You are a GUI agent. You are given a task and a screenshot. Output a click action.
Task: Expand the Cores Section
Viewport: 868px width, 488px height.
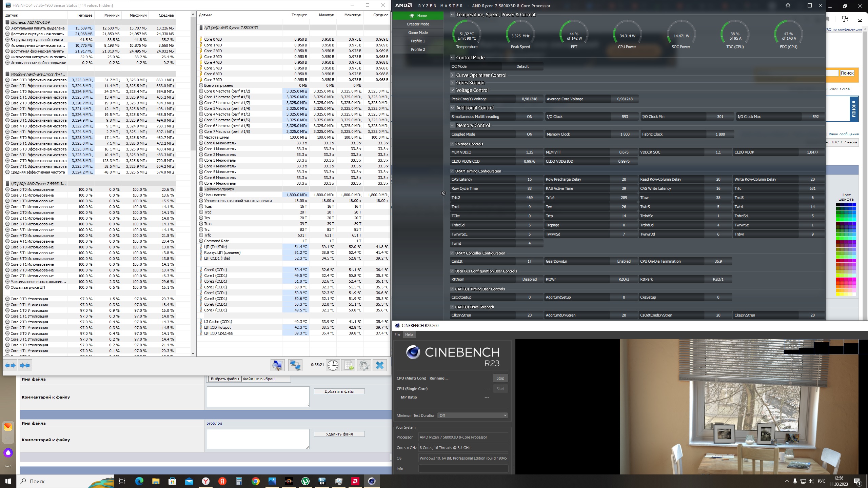point(452,83)
